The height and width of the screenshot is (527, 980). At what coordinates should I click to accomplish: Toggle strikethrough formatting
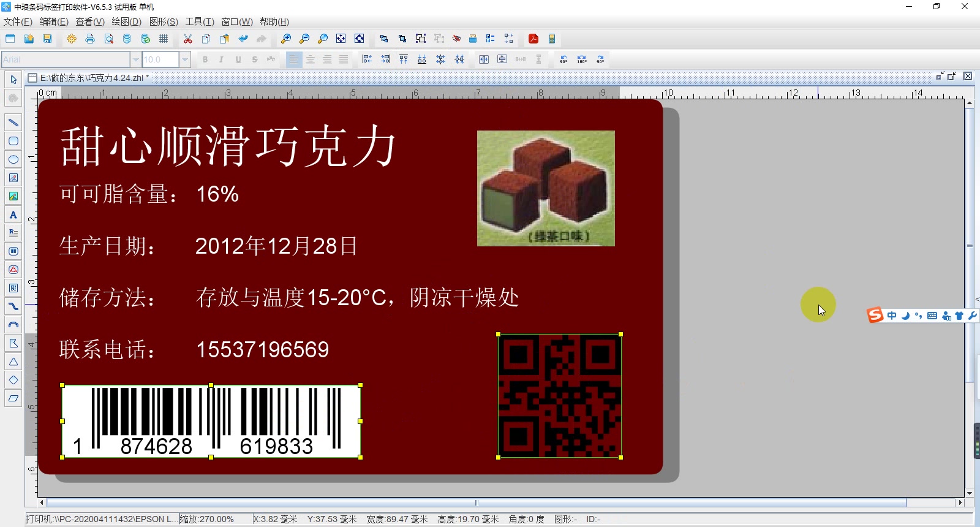tap(254, 59)
